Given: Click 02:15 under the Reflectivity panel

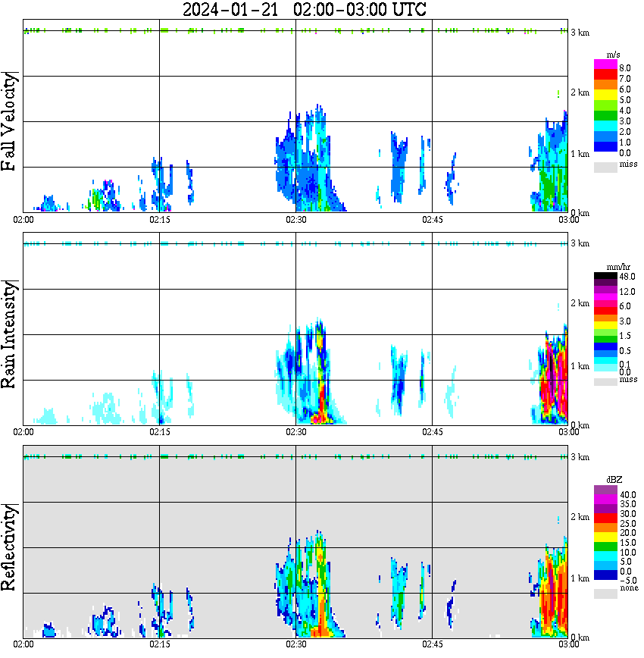Looking at the screenshot, I should coord(160,644).
